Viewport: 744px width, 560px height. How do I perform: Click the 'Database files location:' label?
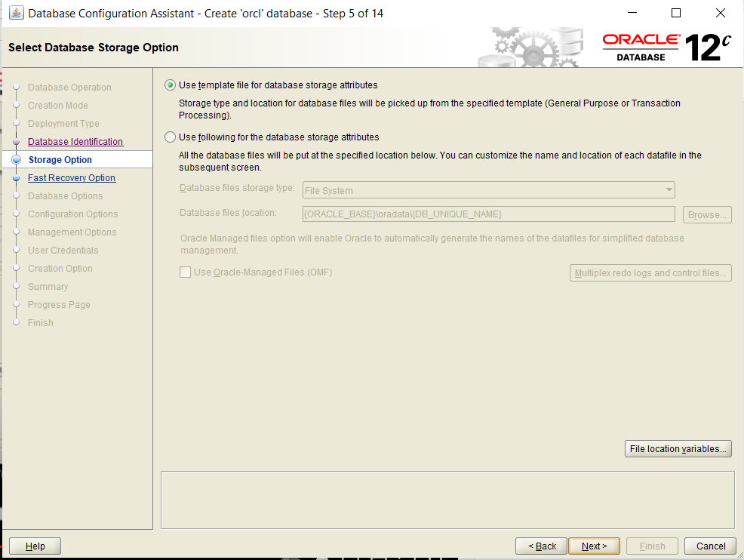click(x=228, y=213)
